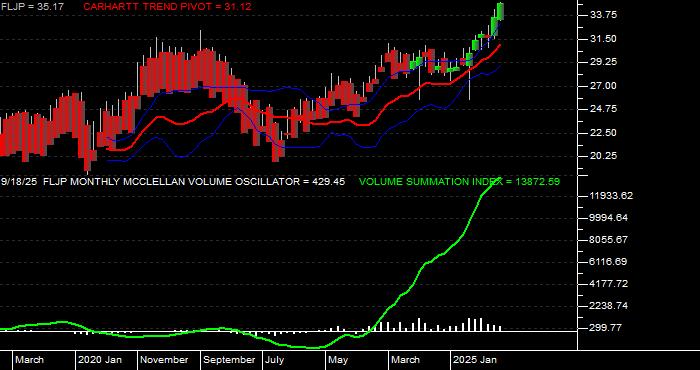Click the March date label at far left

(x=29, y=360)
